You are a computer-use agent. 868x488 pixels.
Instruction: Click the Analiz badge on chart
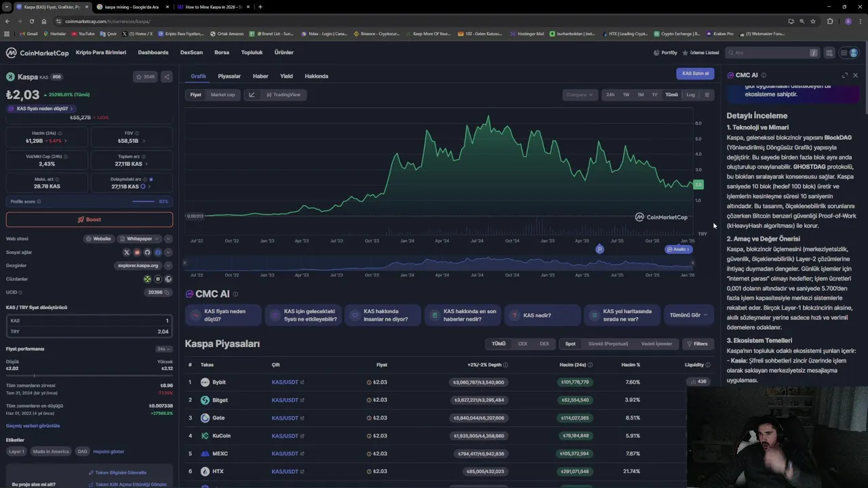[678, 249]
